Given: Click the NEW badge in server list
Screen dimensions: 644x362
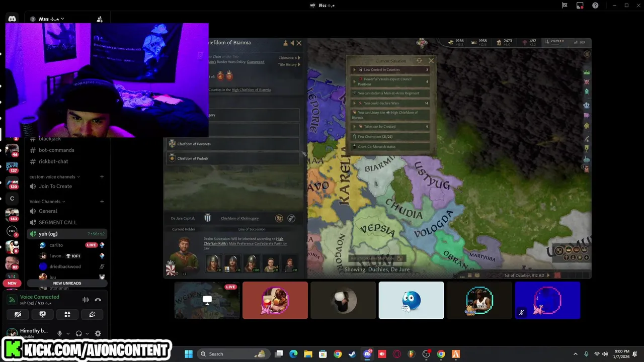Looking at the screenshot, I should point(12,283).
